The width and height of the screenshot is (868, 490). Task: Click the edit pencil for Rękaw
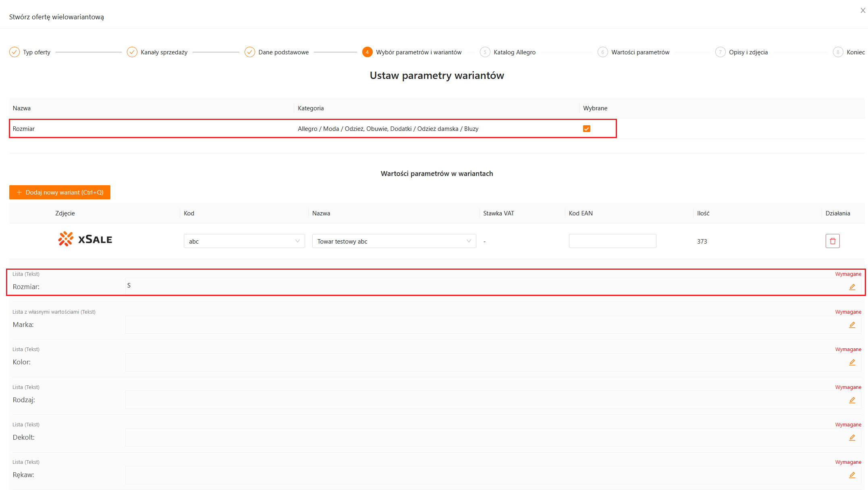[x=852, y=475]
